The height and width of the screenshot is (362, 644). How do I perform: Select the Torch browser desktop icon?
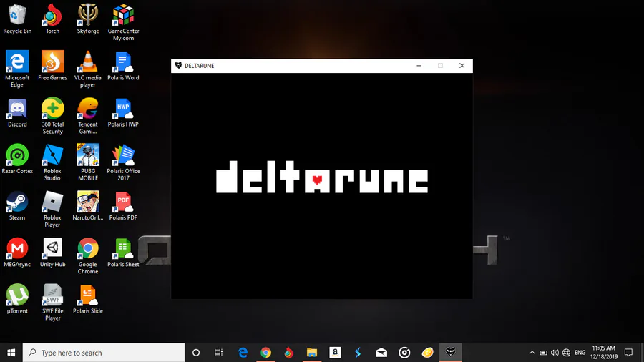coord(52,19)
